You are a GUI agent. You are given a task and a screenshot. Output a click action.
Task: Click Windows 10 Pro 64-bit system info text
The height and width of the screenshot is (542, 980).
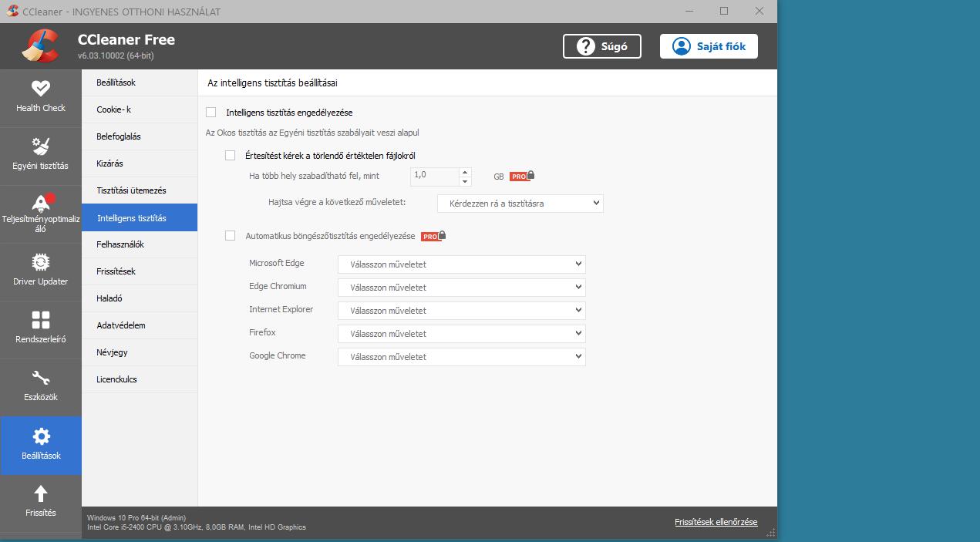point(136,518)
